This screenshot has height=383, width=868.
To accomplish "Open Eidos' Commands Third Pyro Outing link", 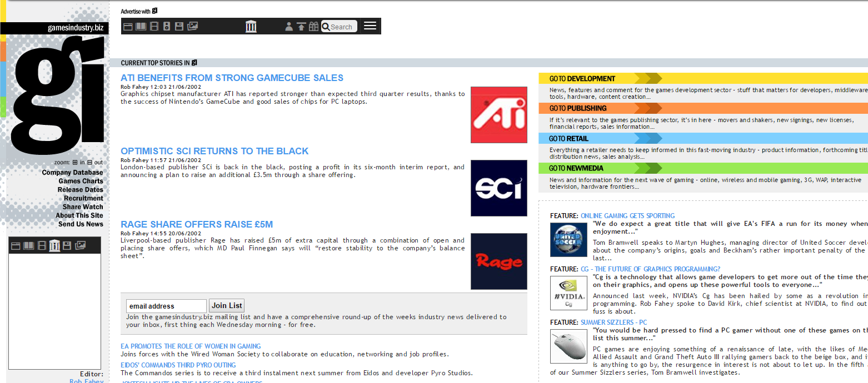I will (x=178, y=365).
